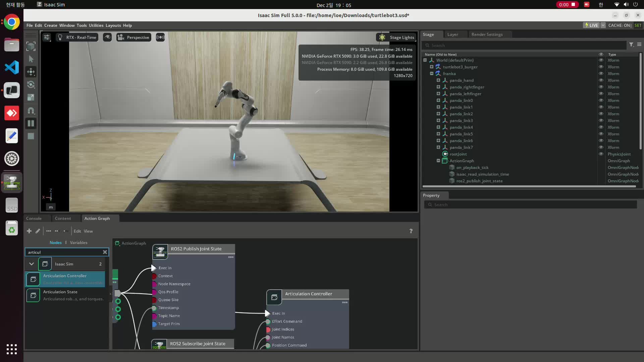This screenshot has height=362, width=644.
Task: Toggle visibility of rootJoint
Action: 601,154
